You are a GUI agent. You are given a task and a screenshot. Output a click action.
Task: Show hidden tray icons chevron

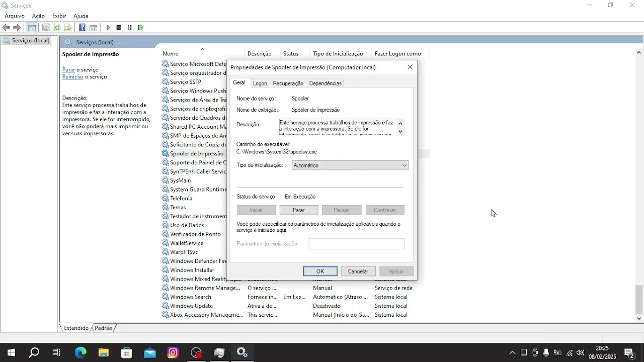[x=512, y=353]
